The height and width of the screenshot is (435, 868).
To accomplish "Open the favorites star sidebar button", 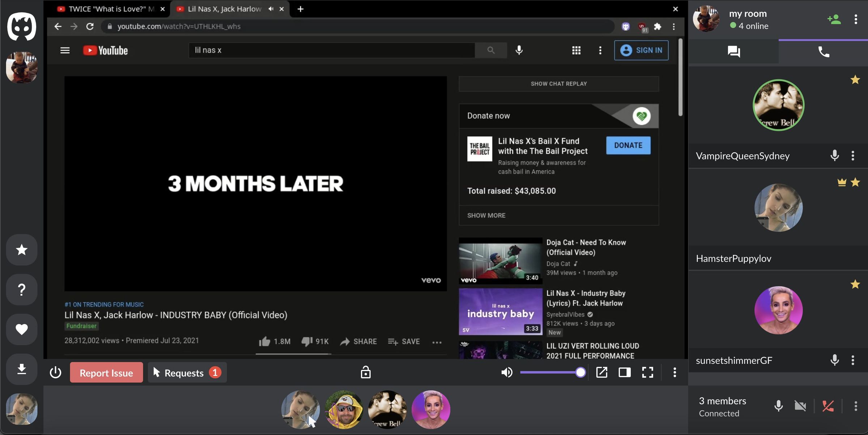I will (x=22, y=250).
